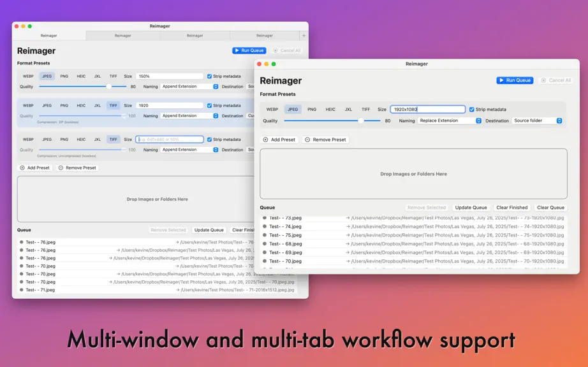Add Preset in the back window
588x367 pixels.
point(35,168)
